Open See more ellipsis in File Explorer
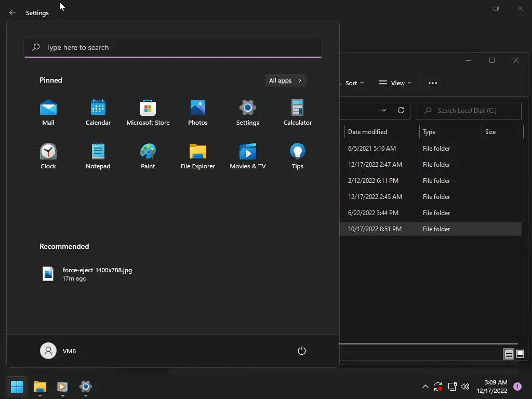Viewport: 532px width, 399px height. tap(433, 83)
